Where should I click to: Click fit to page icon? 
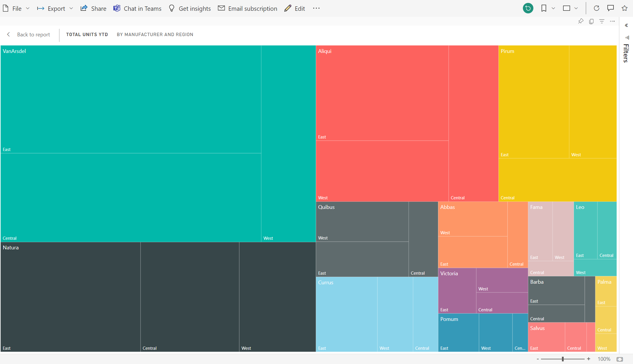pos(620,359)
